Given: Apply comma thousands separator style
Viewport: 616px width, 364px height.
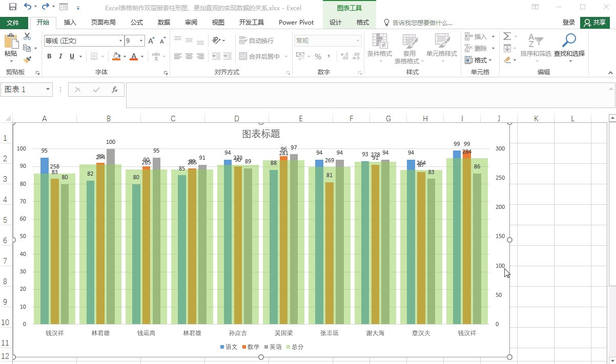Looking at the screenshot, I should tap(329, 56).
